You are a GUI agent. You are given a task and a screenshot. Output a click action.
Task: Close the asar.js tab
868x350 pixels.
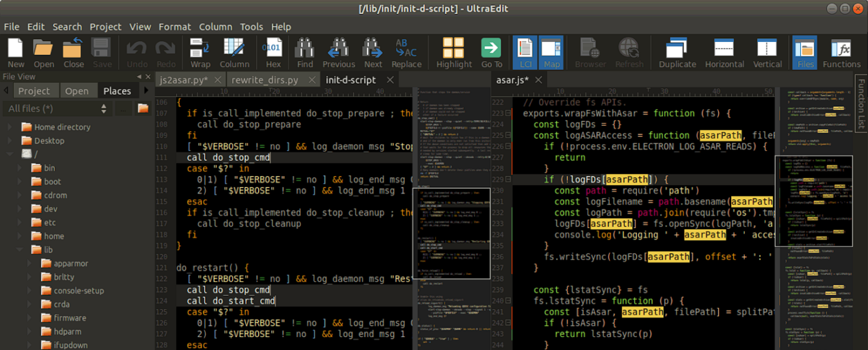(x=538, y=80)
